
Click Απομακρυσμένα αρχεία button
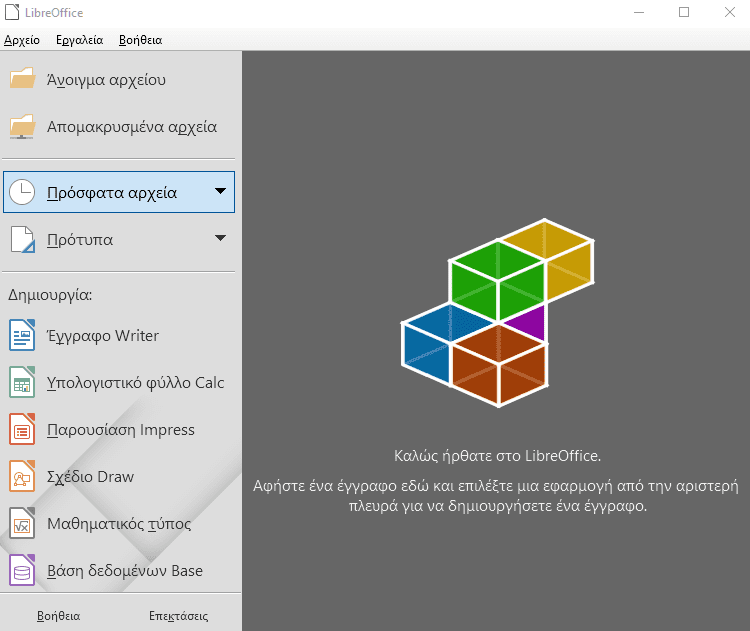point(119,127)
